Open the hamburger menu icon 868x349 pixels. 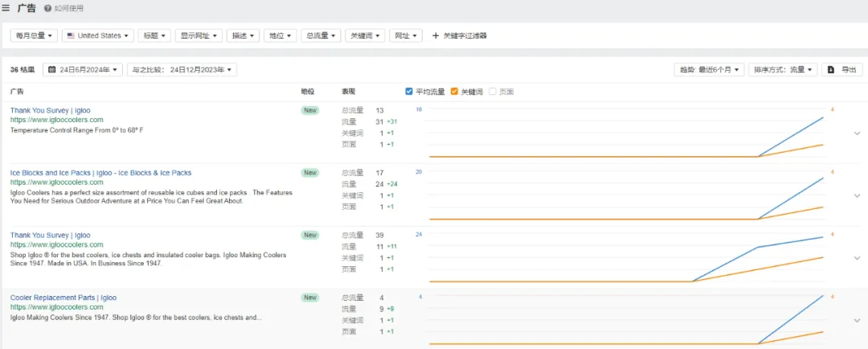6,8
